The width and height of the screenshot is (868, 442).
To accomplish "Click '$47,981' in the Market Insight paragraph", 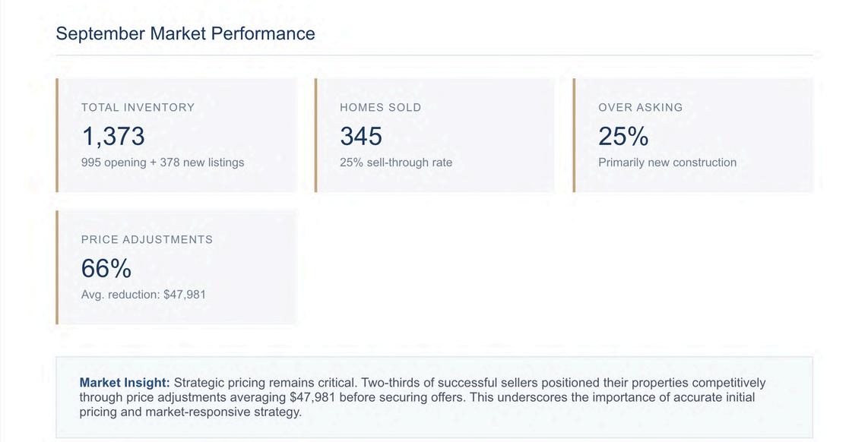I will (312, 397).
